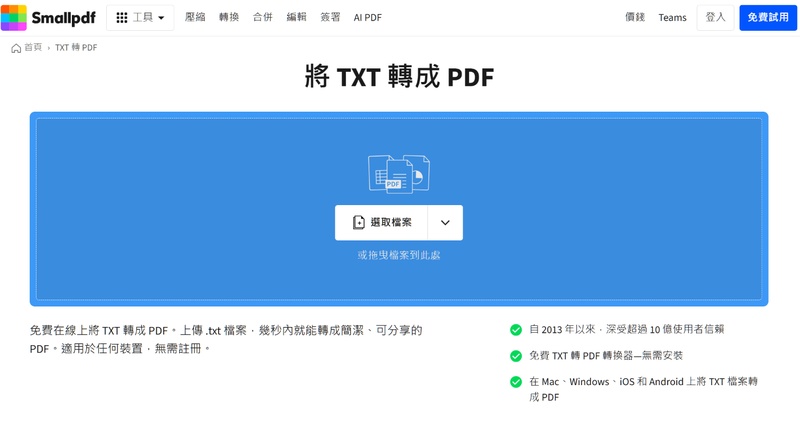Open the 編輯 menu item
800x421 pixels.
coord(296,17)
